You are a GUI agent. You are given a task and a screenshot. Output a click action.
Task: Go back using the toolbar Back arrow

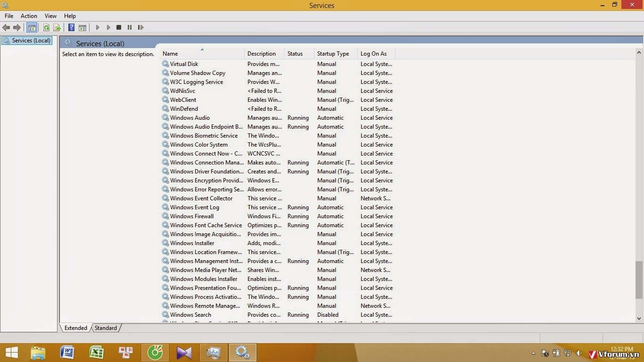pyautogui.click(x=6, y=27)
